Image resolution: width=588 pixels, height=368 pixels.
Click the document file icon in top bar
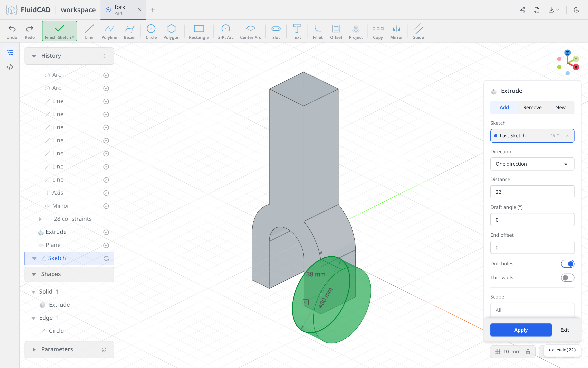[537, 10]
